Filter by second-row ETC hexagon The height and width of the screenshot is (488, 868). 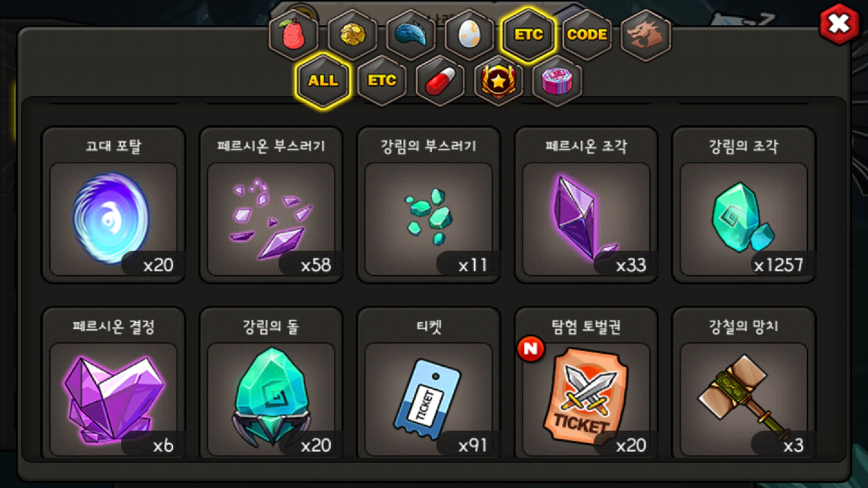coord(382,80)
